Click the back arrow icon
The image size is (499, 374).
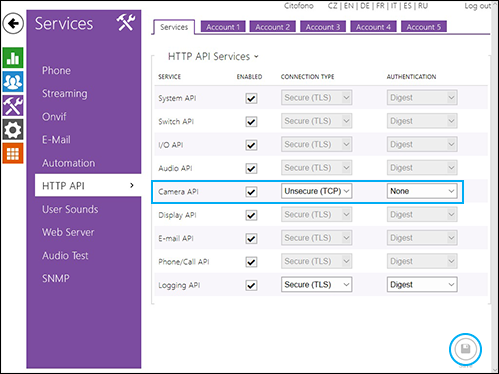coord(13,23)
